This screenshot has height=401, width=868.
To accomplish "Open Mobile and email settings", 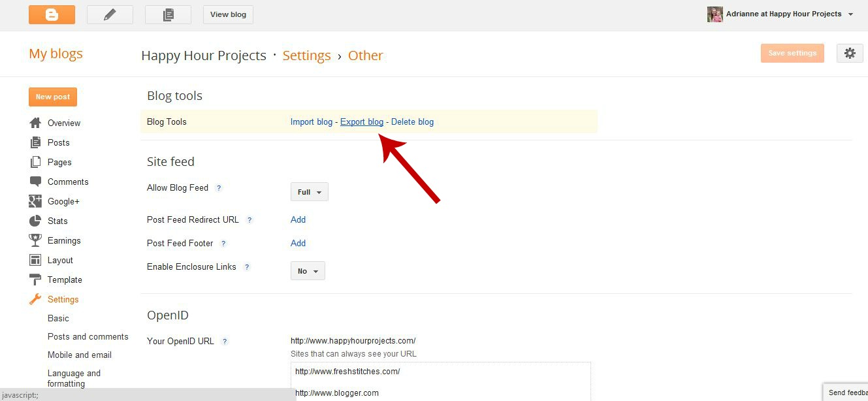I will click(80, 355).
